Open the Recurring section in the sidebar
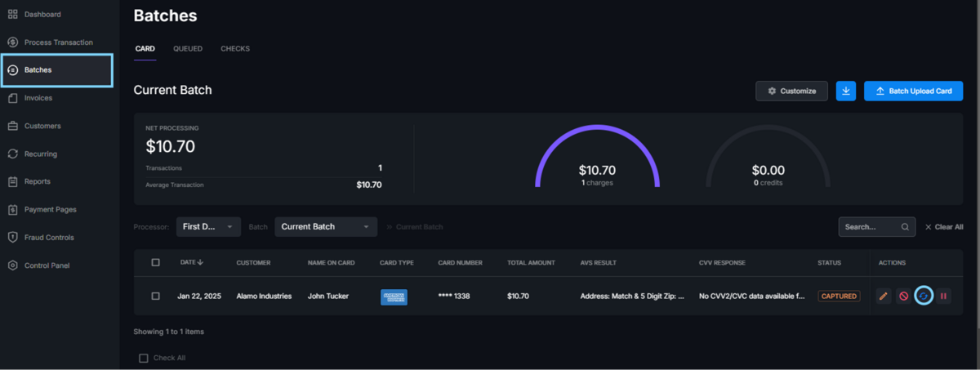980x370 pixels. tap(41, 154)
